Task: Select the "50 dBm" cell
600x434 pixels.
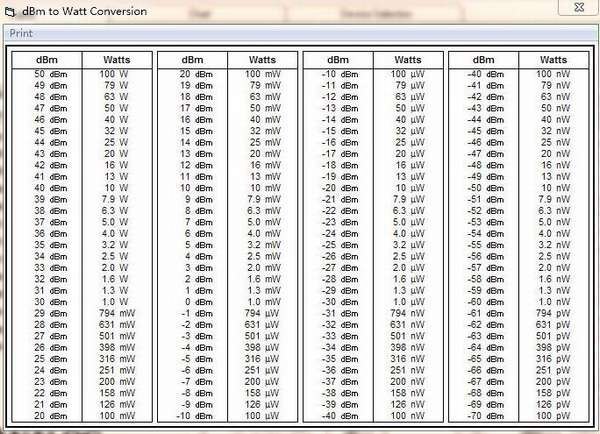Action: coord(51,74)
